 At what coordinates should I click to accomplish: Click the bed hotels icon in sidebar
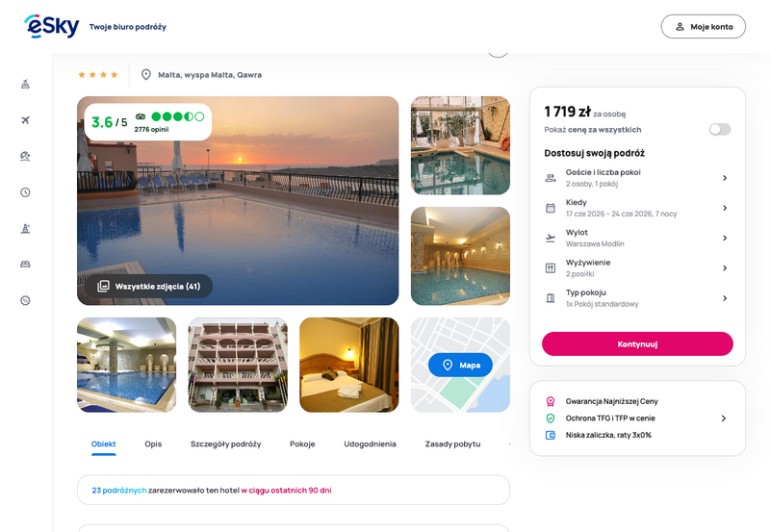26,265
